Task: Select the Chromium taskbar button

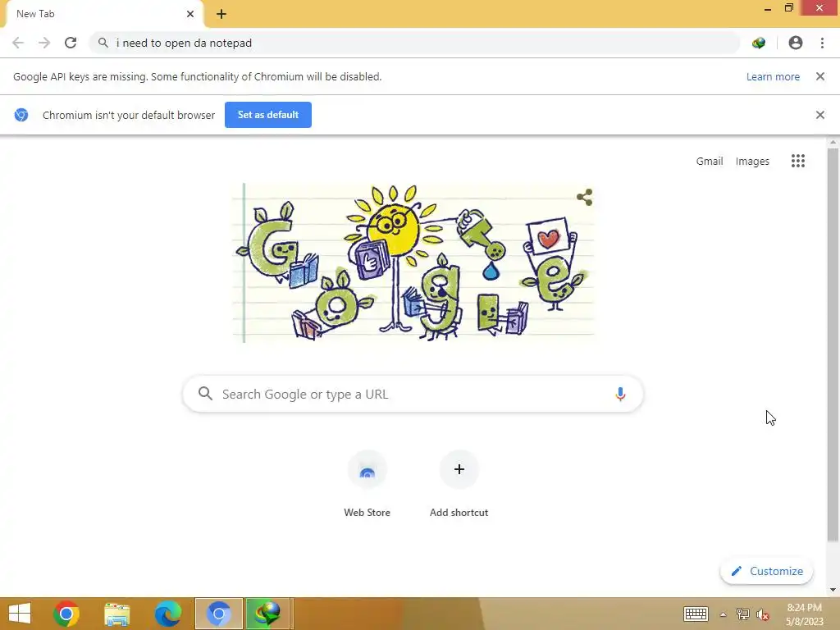Action: (x=218, y=614)
